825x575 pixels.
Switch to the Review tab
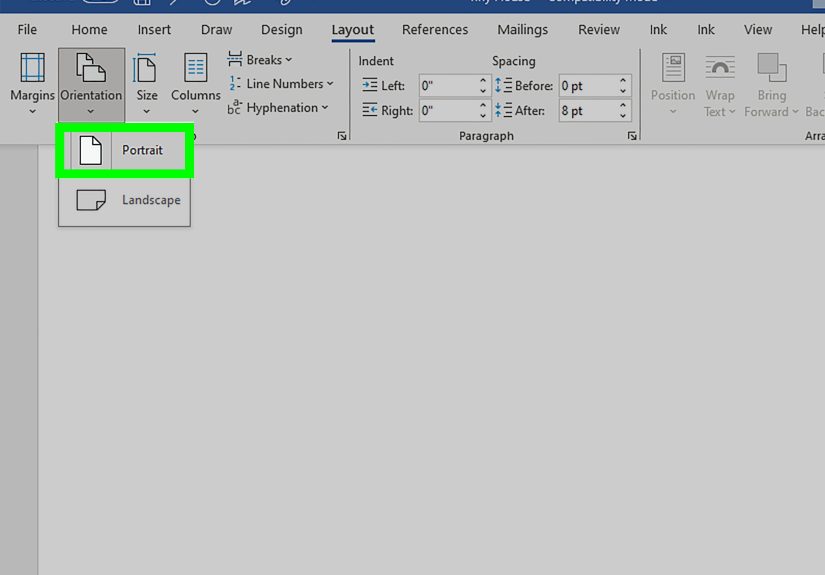coord(599,29)
